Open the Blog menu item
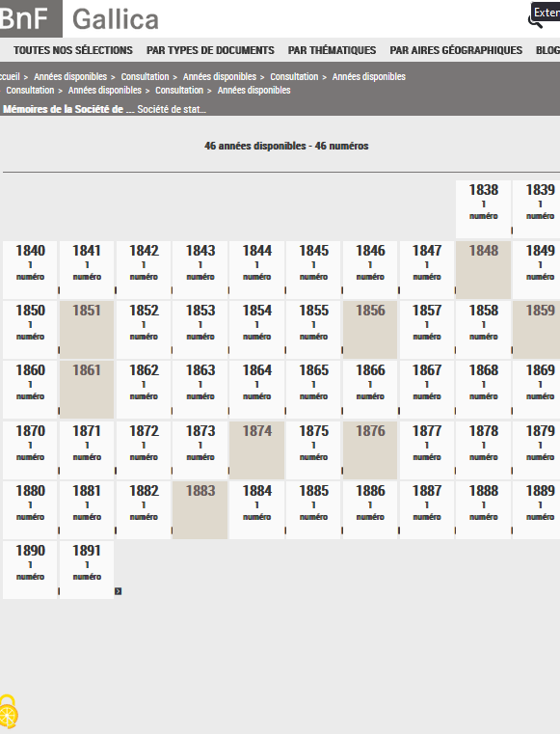The width and height of the screenshot is (560, 734). (547, 50)
